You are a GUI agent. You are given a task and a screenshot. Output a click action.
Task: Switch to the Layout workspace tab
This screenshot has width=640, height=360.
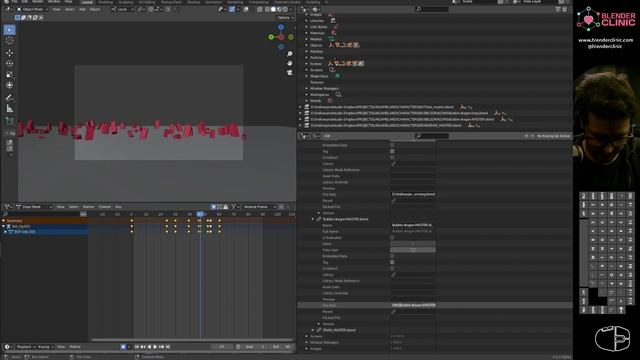[x=87, y=2]
